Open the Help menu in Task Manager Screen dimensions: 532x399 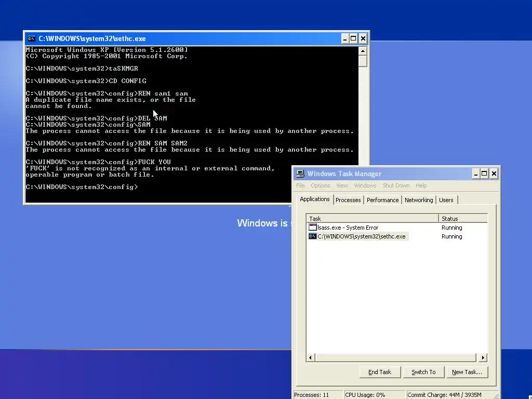click(421, 185)
